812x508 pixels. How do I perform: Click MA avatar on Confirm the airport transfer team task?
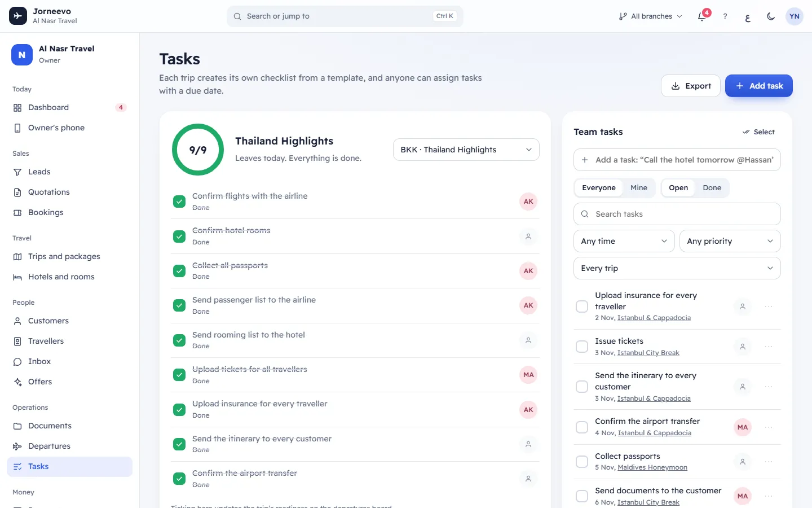[x=743, y=427]
